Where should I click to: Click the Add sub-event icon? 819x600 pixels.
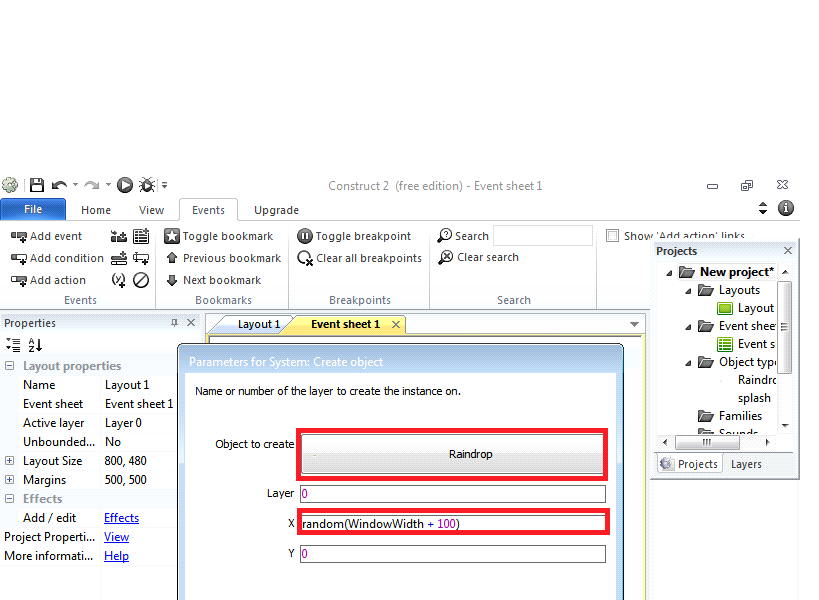119,258
